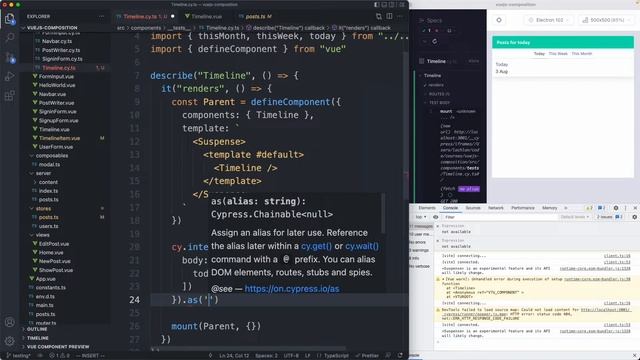This screenshot has height=360, width=640.
Task: Select the This Month tab in preview
Action: coord(582,53)
